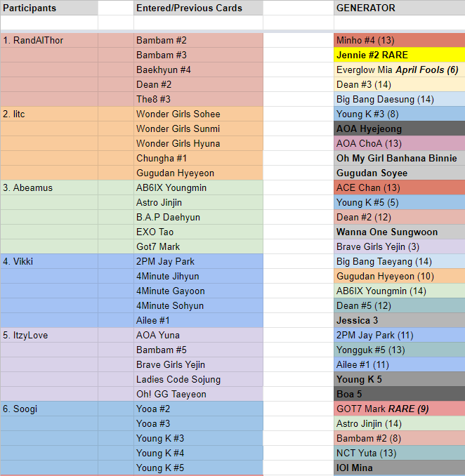The height and width of the screenshot is (476, 465).
Task: Click the cell '5. ItzyLove'
Action: tap(49, 335)
